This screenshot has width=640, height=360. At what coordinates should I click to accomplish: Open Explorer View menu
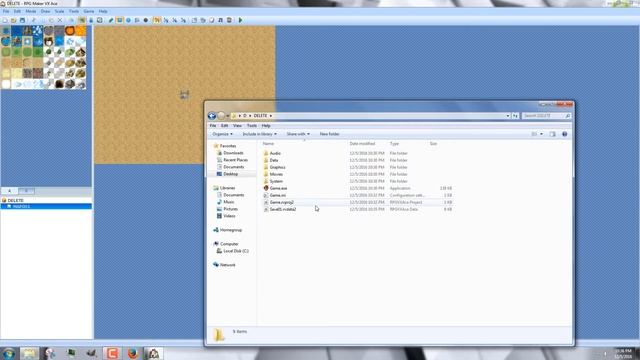237,126
